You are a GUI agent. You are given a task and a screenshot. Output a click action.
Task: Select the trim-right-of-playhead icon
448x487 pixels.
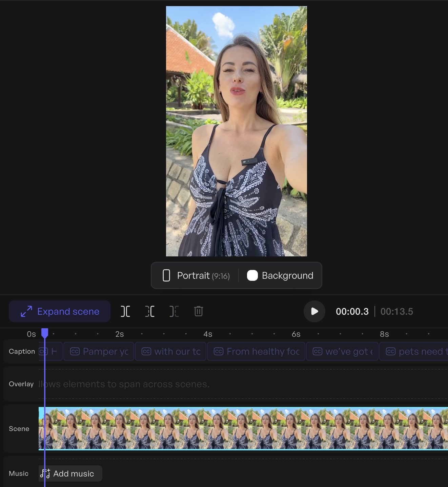(174, 311)
